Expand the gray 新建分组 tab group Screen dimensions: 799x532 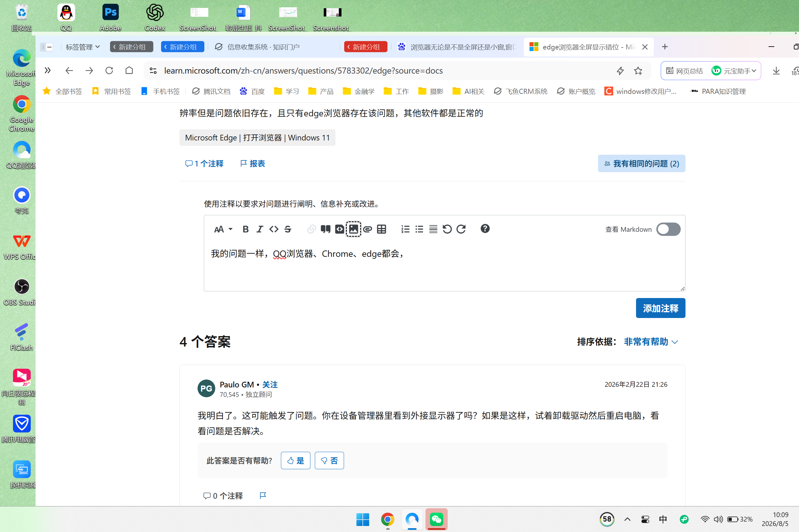(x=131, y=47)
